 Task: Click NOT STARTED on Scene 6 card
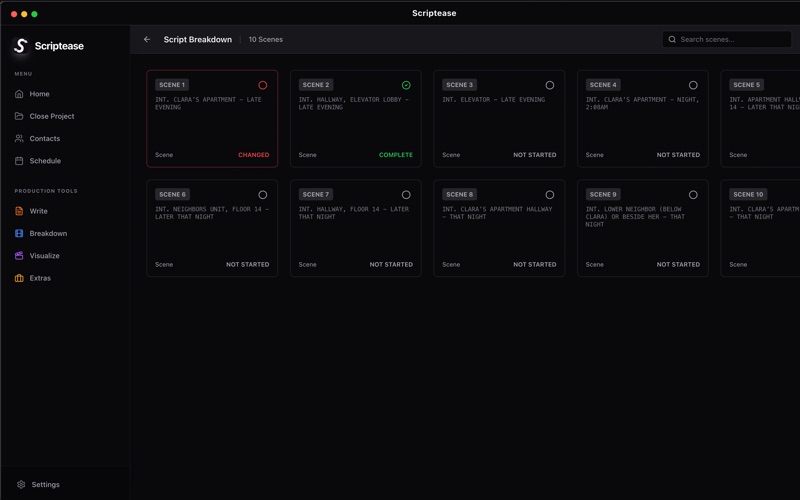click(247, 264)
